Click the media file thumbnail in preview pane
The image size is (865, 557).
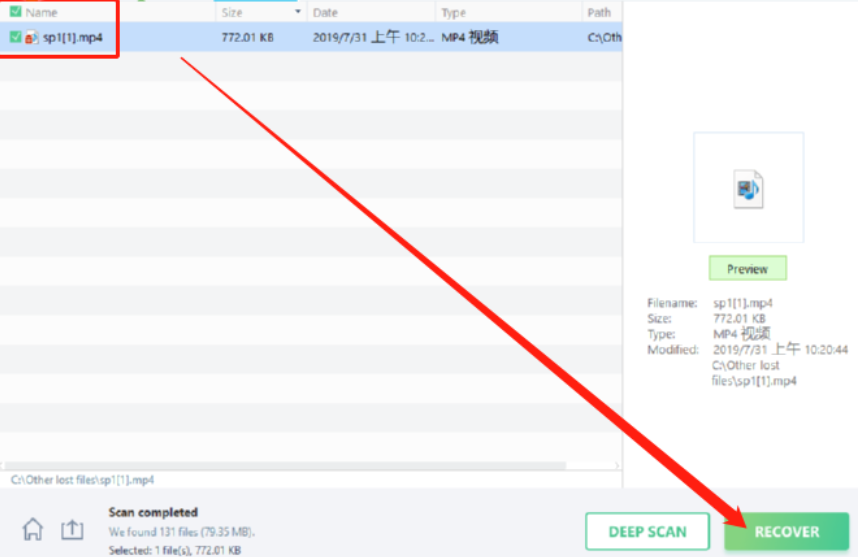tap(748, 189)
